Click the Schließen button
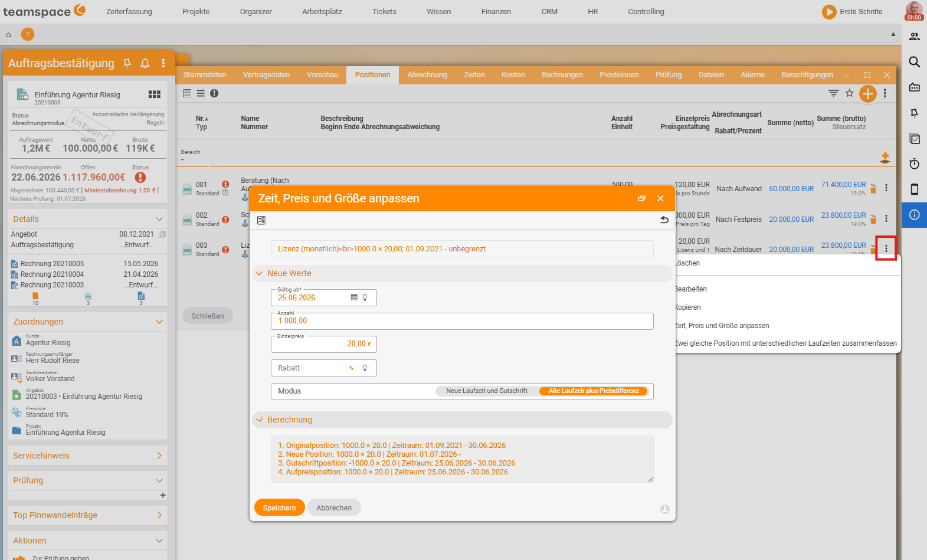This screenshot has height=560, width=927. [x=208, y=316]
